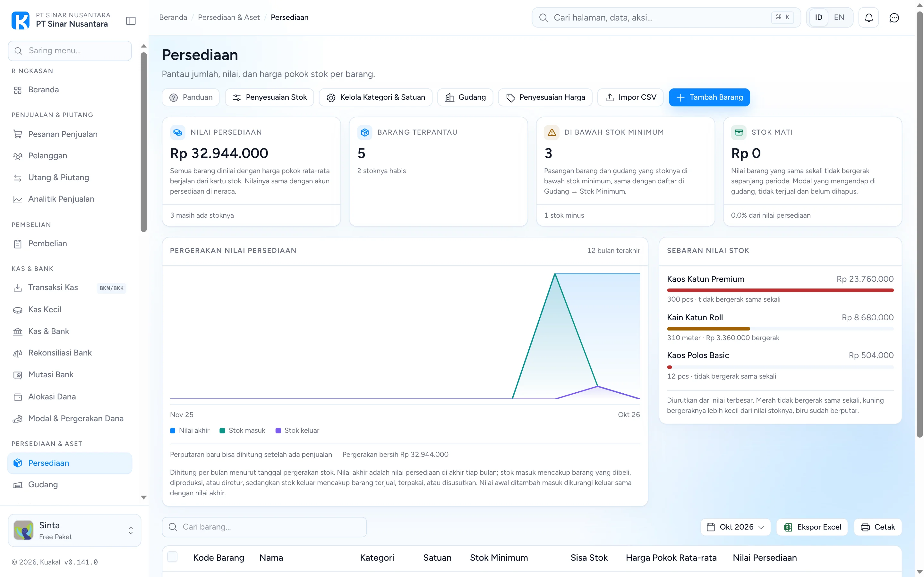924x577 pixels.
Task: Switch language to EN
Action: (839, 18)
